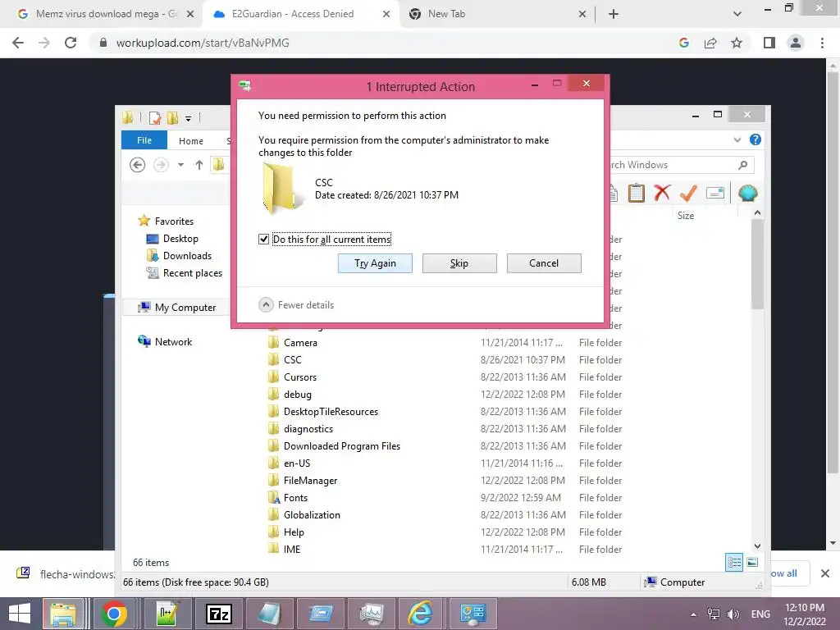Bookmark this page with the star icon
The height and width of the screenshot is (630, 840).
pos(737,43)
